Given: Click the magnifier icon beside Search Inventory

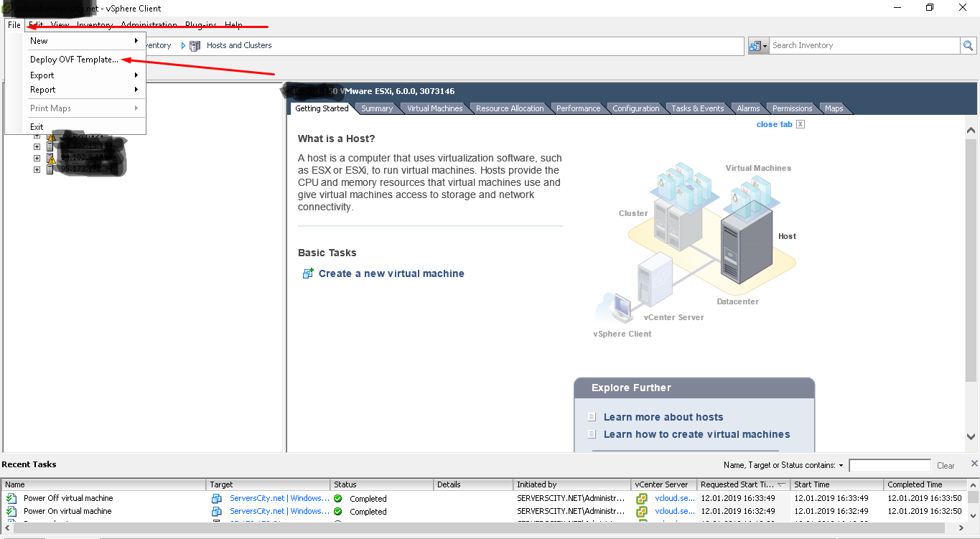Looking at the screenshot, I should (x=969, y=45).
